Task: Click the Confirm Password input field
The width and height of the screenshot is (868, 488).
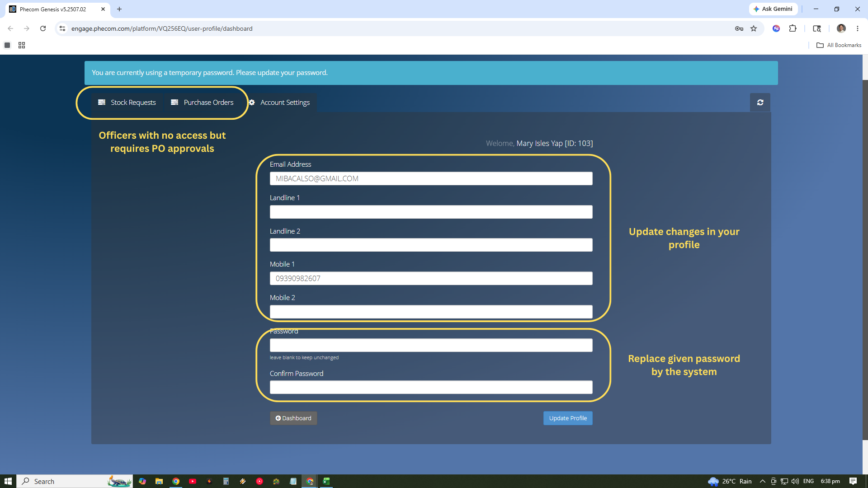Action: click(431, 387)
